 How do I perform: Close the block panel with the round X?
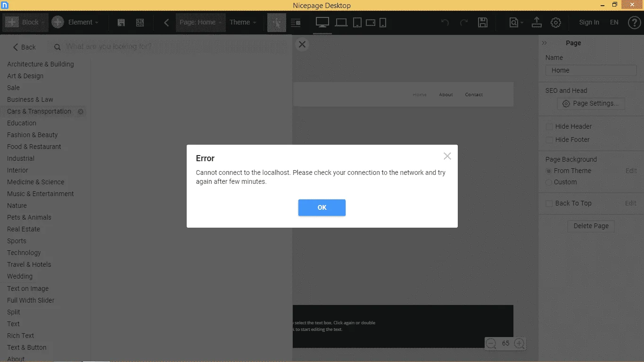302,44
